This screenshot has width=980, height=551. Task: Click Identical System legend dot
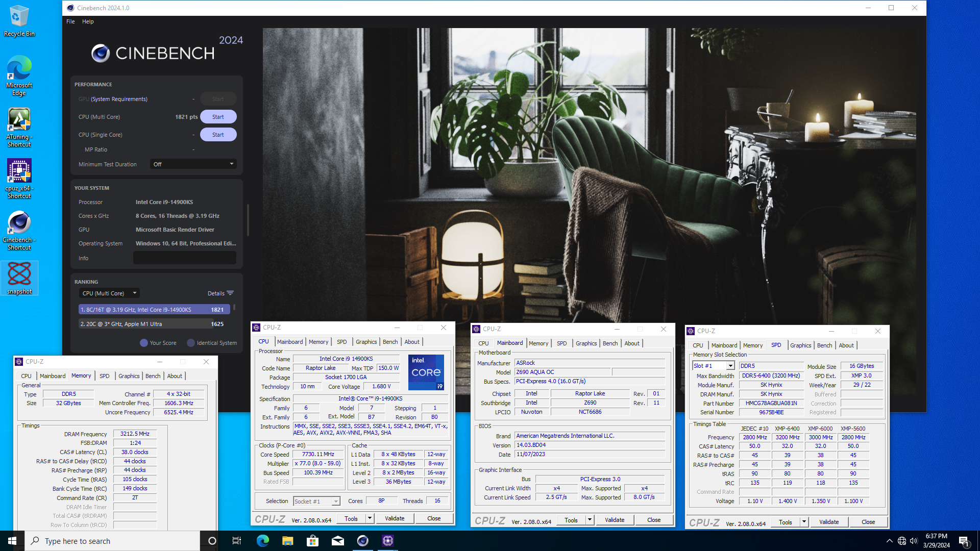(191, 343)
